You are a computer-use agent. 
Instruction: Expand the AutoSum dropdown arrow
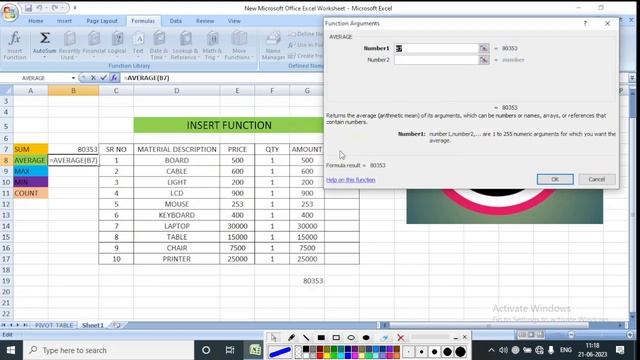click(x=44, y=57)
